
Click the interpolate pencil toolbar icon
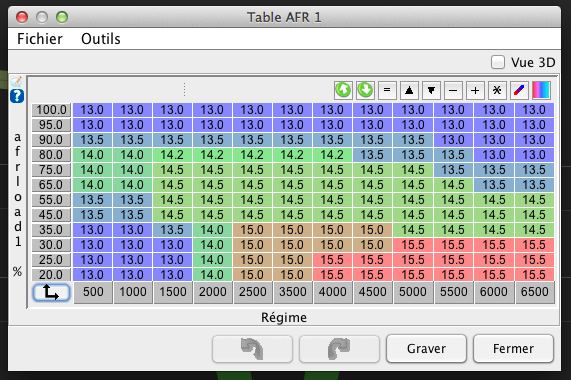pos(519,90)
